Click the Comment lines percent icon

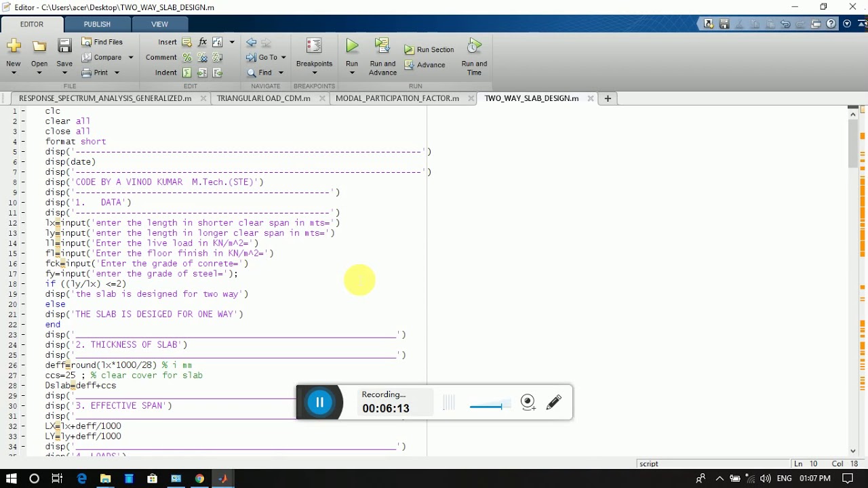(x=187, y=58)
